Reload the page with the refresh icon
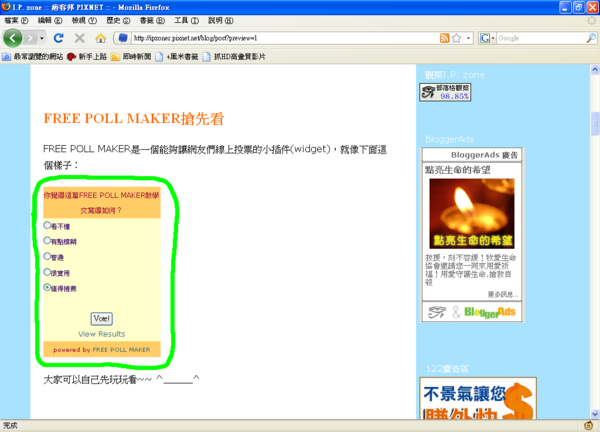 (59, 38)
